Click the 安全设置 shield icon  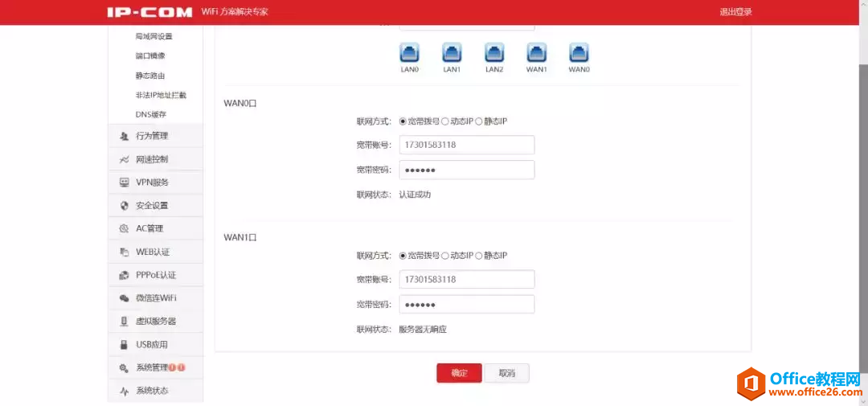[124, 206]
